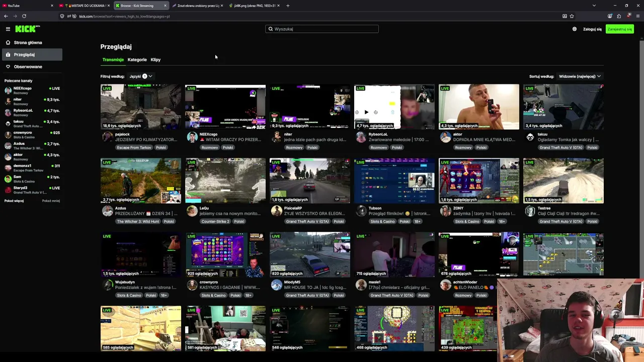Switch to the Zrzut ekranu browser tab
Viewport: 644px width, 362px height.
(x=197, y=6)
